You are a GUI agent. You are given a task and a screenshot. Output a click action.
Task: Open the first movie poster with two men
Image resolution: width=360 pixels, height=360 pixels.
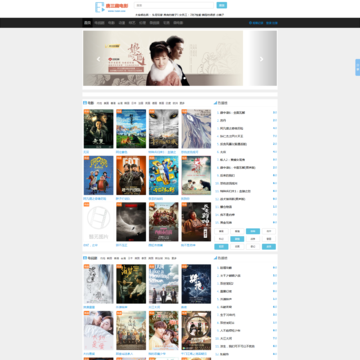click(x=98, y=129)
